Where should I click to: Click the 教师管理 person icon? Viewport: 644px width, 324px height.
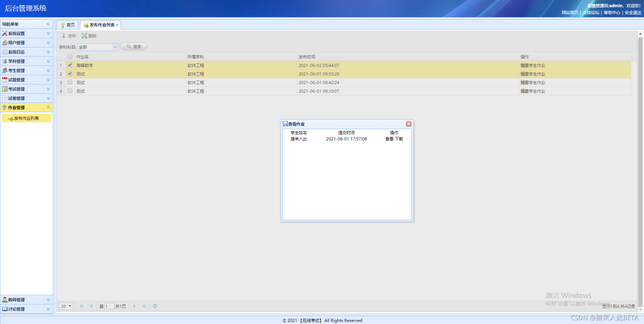click(x=5, y=300)
